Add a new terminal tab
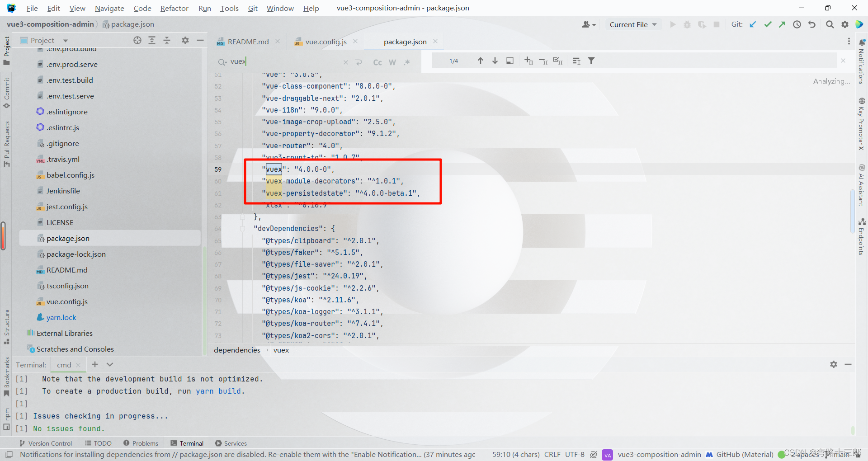Screen dimensions: 868x461 [x=95, y=364]
